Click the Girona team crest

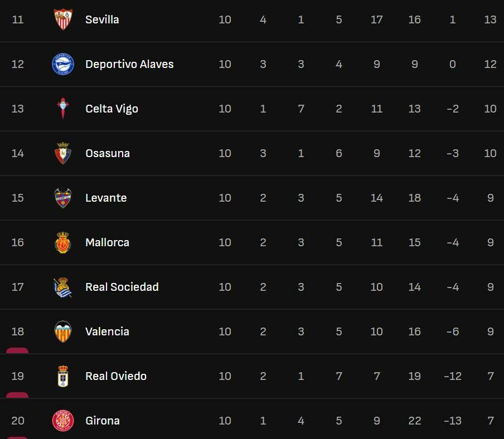pyautogui.click(x=62, y=421)
